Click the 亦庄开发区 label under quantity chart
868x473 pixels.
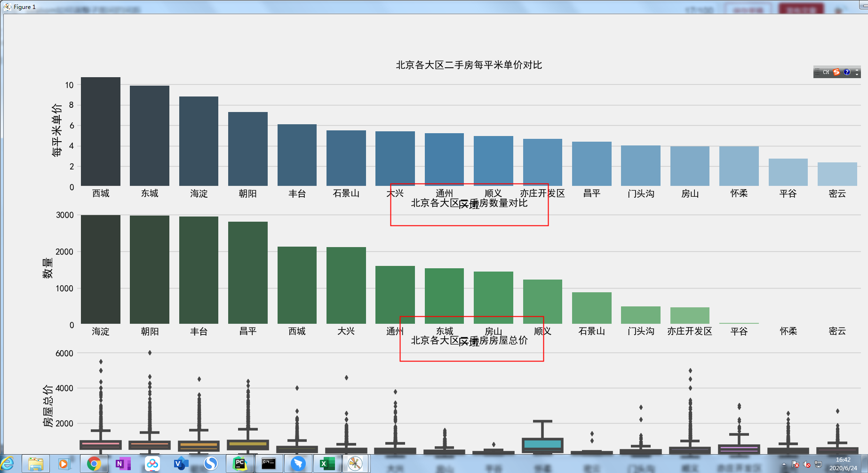(x=690, y=331)
